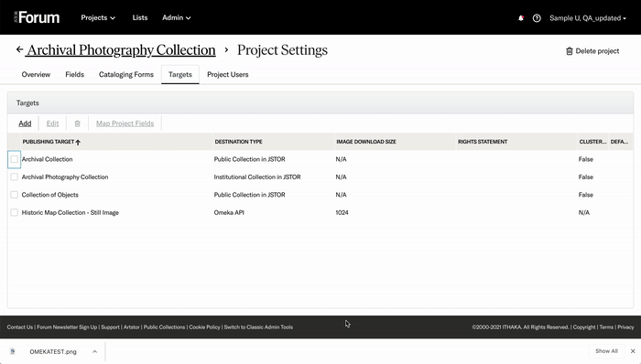Viewport: 641px width, 364px height.
Task: Select the Archival Photography Collection row checkbox
Action: point(15,177)
